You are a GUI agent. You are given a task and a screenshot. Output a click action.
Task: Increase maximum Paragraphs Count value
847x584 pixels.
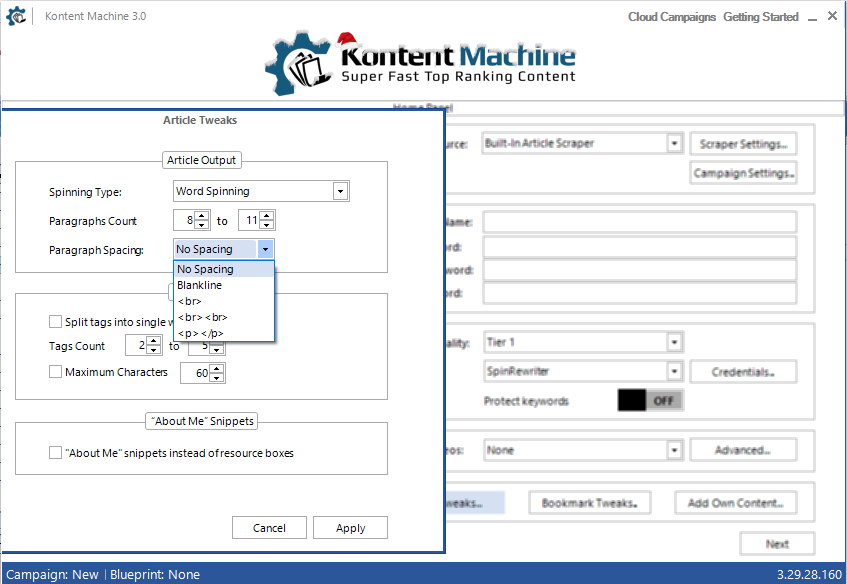(x=267, y=216)
